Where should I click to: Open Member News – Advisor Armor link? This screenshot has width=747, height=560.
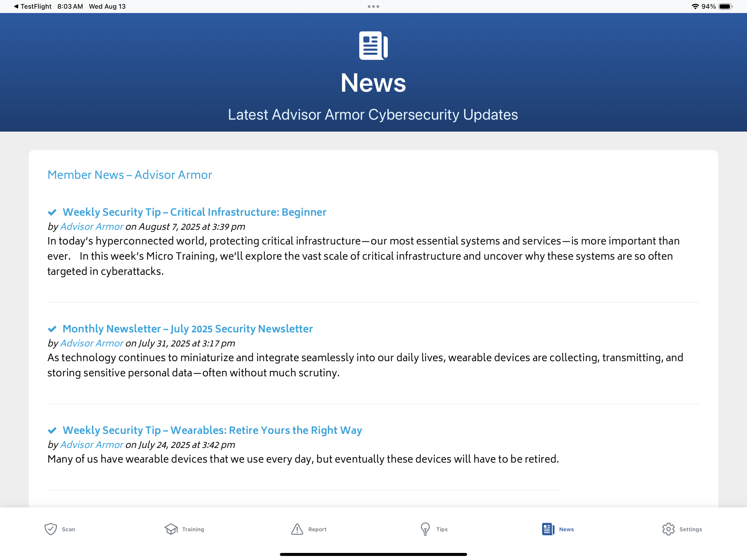point(130,175)
